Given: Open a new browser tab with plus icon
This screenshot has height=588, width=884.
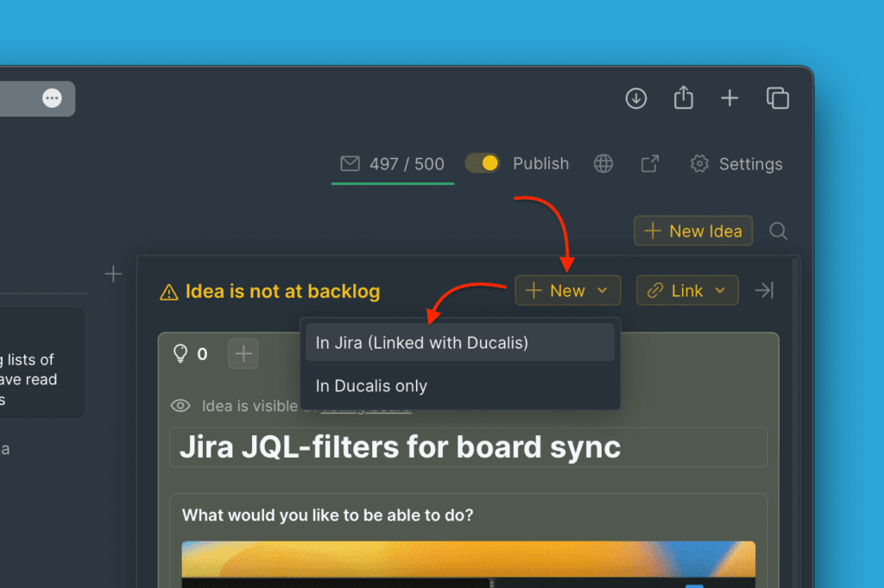Looking at the screenshot, I should pyautogui.click(x=729, y=98).
